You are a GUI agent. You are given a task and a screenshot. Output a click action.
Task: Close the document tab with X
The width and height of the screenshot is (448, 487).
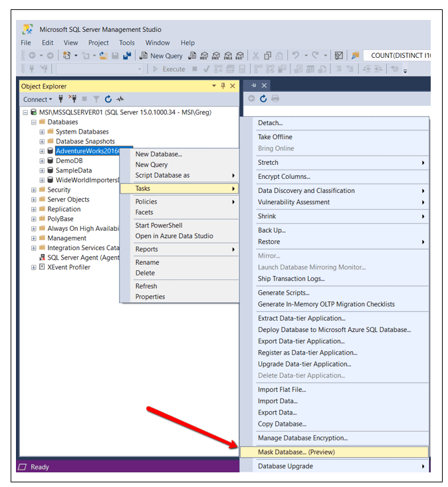point(264,85)
